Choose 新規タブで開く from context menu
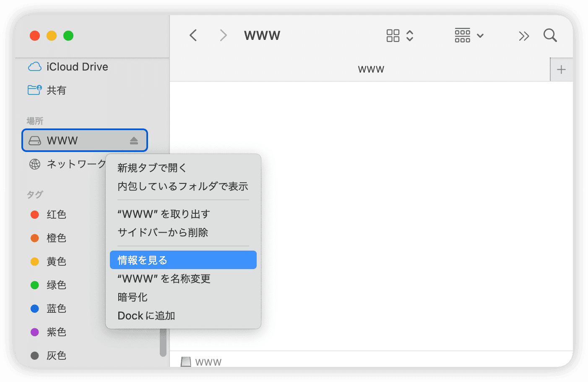Screen dimensions: 588x382 tap(183, 168)
